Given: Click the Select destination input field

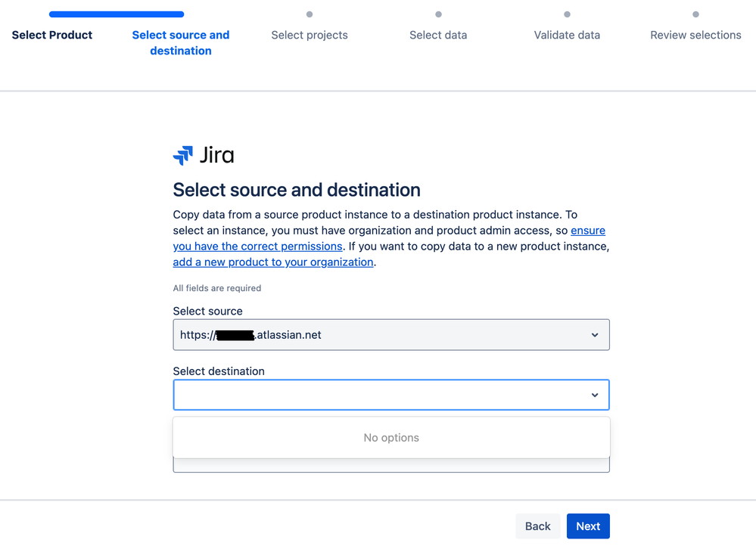Looking at the screenshot, I should pyautogui.click(x=391, y=396).
